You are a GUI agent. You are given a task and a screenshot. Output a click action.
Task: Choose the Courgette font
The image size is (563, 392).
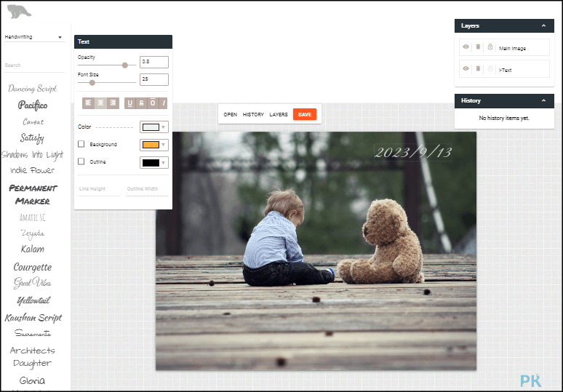click(x=32, y=267)
